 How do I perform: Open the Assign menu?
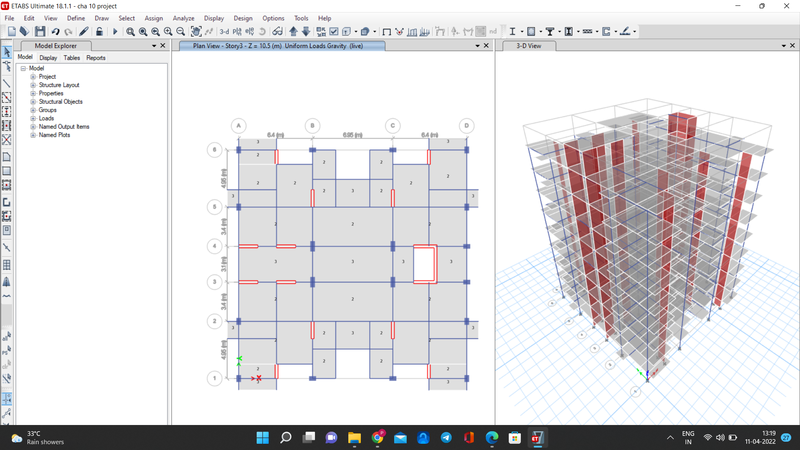coord(154,18)
